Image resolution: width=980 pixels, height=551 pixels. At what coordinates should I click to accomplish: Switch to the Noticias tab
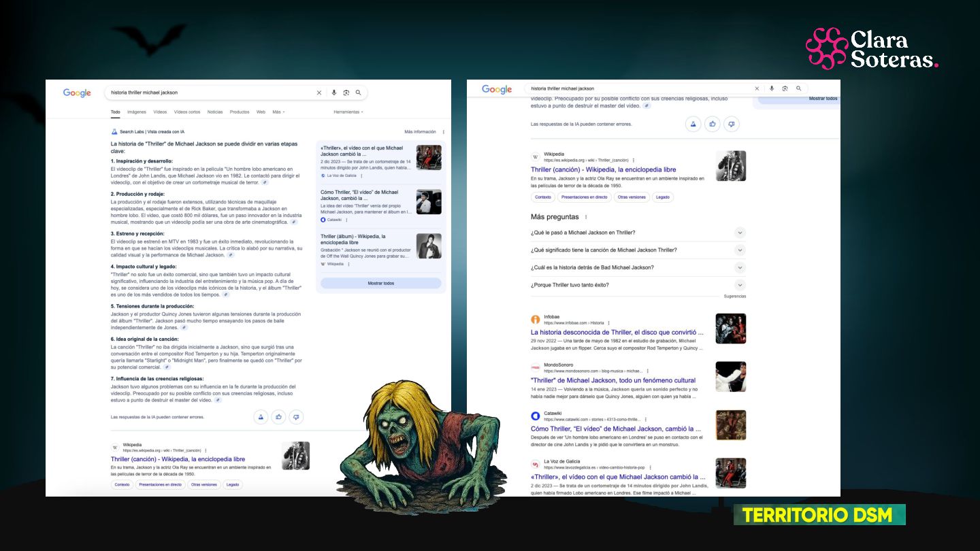(215, 112)
